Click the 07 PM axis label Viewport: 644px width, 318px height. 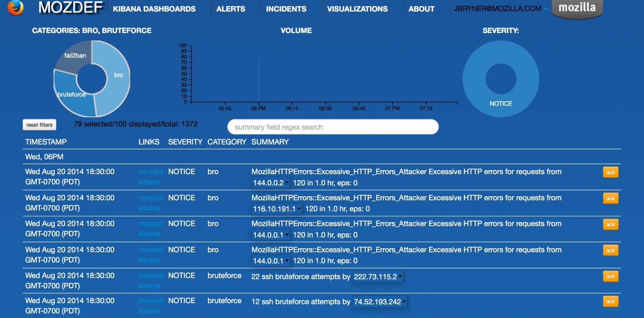pos(392,108)
